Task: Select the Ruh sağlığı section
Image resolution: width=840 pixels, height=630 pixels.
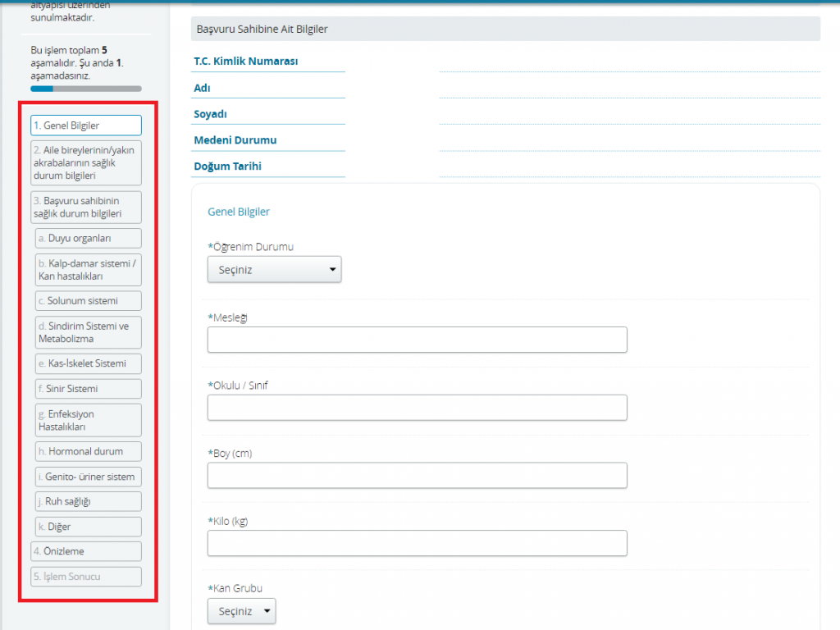Action: pyautogui.click(x=89, y=502)
